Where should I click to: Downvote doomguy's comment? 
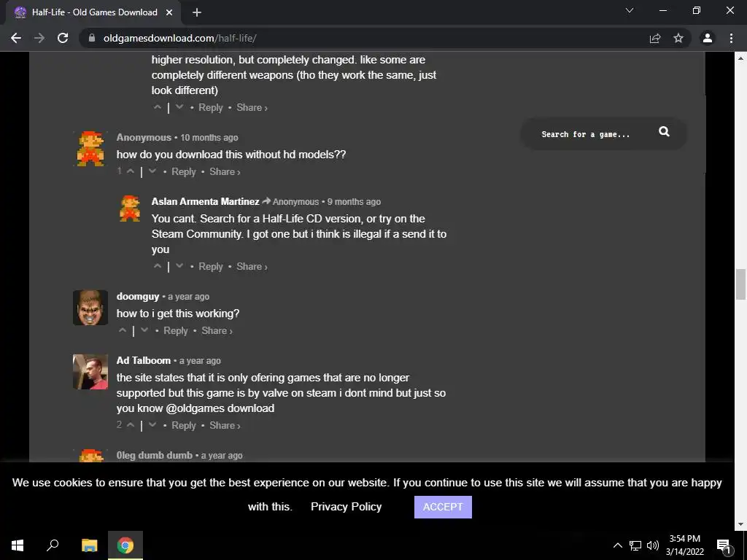click(145, 330)
